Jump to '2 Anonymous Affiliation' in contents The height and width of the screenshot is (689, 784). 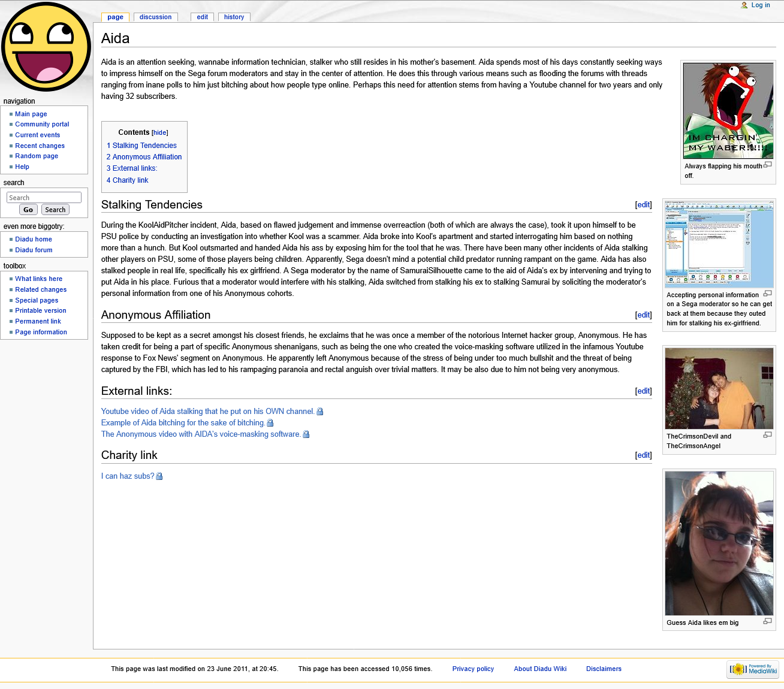[144, 157]
